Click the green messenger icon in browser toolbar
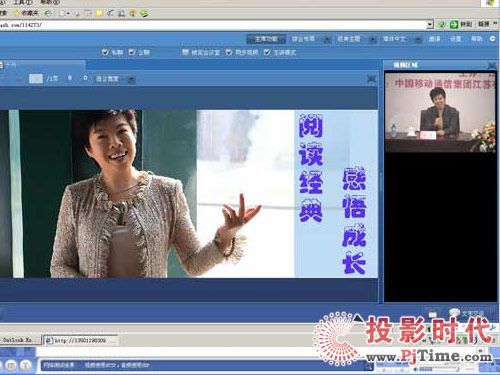Screen dimensions: 500x375 (x=144, y=13)
